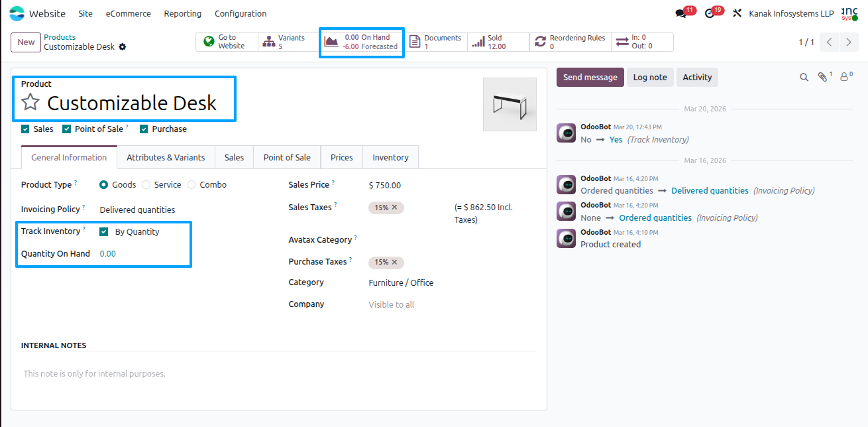Toggle the Sales checkbox

25,129
